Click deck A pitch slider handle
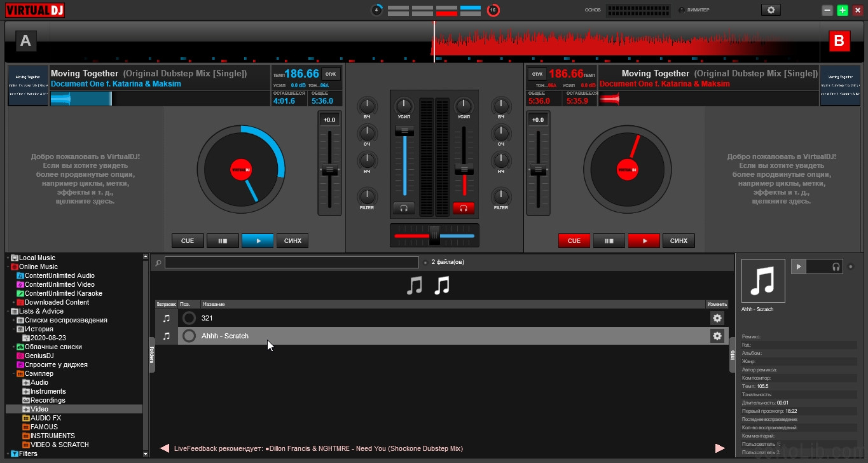The width and height of the screenshot is (868, 463). (329, 170)
